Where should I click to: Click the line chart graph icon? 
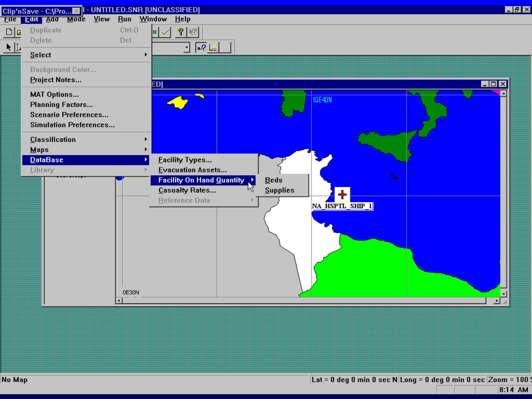(x=213, y=47)
